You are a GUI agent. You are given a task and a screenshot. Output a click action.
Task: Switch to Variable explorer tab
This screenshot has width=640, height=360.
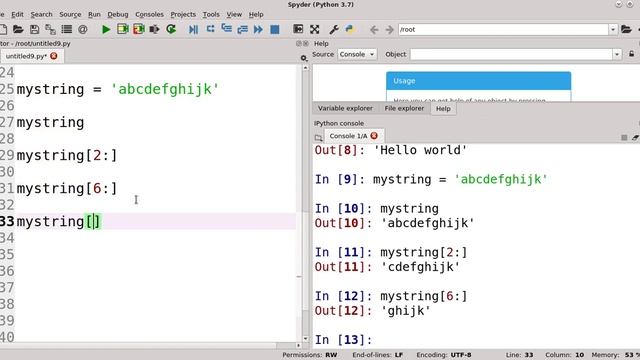tap(345, 108)
